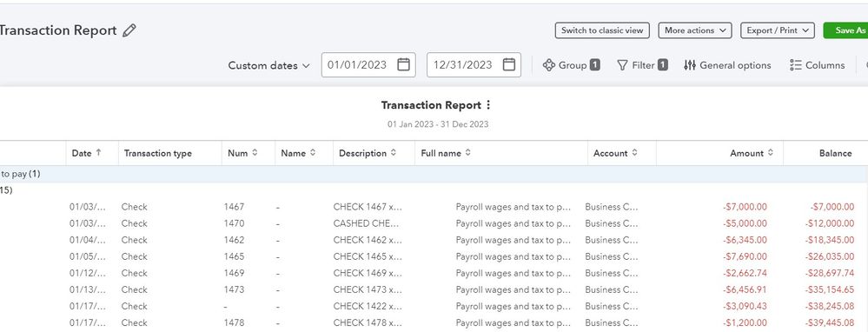Viewport: 868px width, 332px height.
Task: Select check number 1469 cell
Action: 235,274
